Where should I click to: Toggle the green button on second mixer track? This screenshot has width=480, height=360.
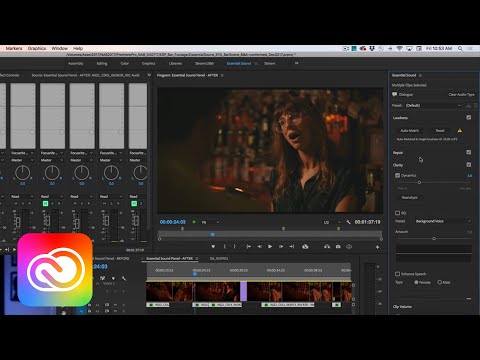click(x=46, y=203)
